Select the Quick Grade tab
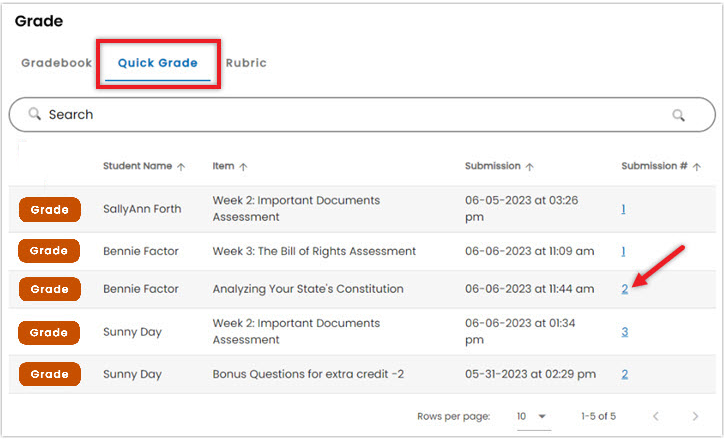 (157, 63)
